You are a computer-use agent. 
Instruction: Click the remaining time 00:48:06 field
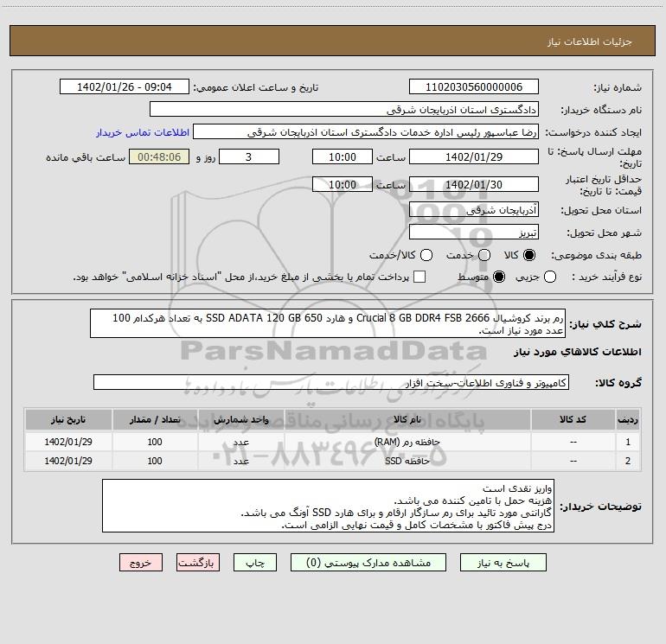[159, 157]
